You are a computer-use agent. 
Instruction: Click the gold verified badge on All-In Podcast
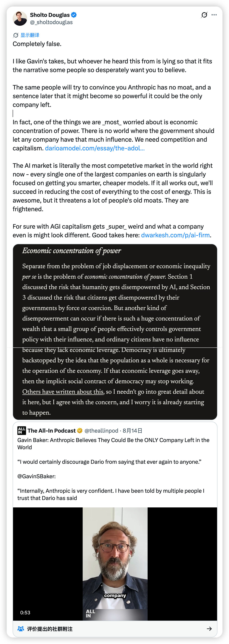80,430
